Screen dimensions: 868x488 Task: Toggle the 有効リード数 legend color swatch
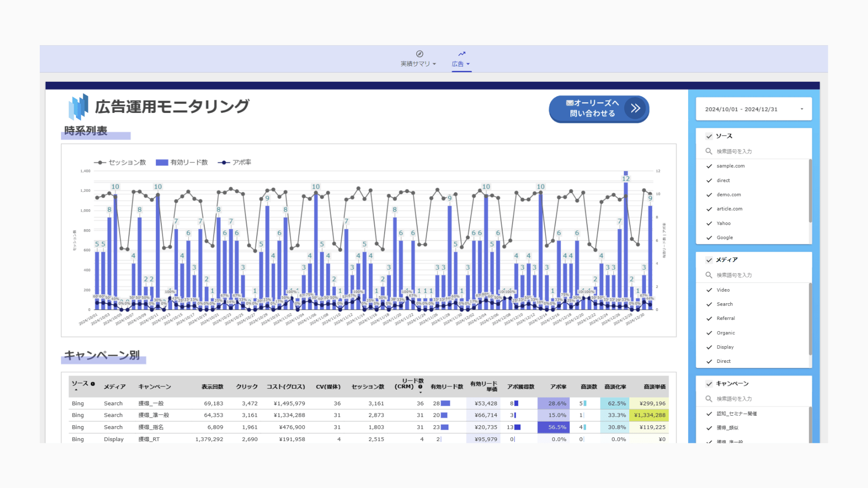coord(162,163)
